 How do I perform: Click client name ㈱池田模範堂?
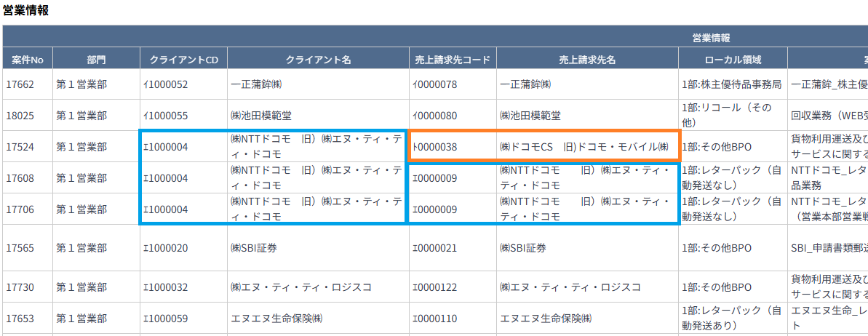pos(263,116)
